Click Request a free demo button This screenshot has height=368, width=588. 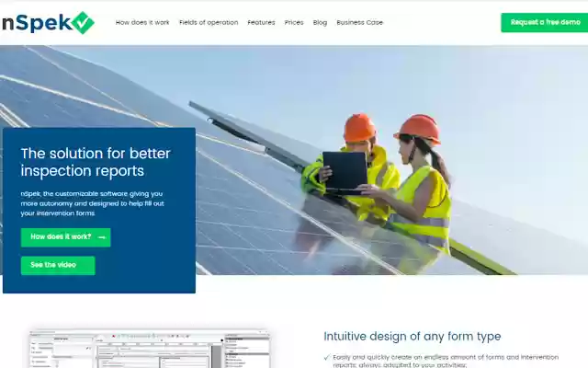(x=545, y=22)
